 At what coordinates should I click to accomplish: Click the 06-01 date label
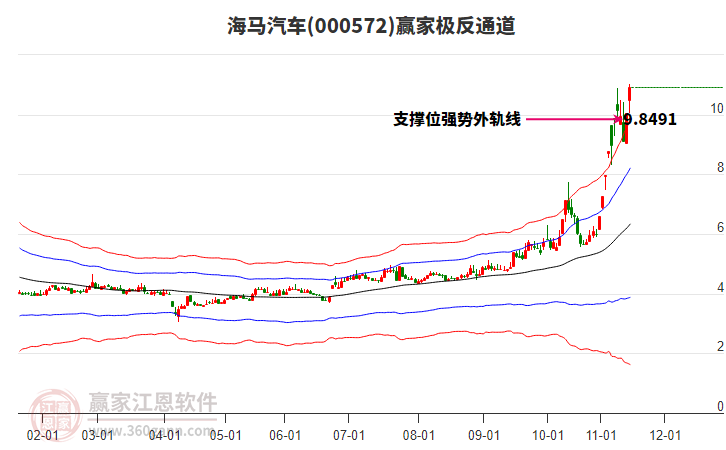click(285, 436)
